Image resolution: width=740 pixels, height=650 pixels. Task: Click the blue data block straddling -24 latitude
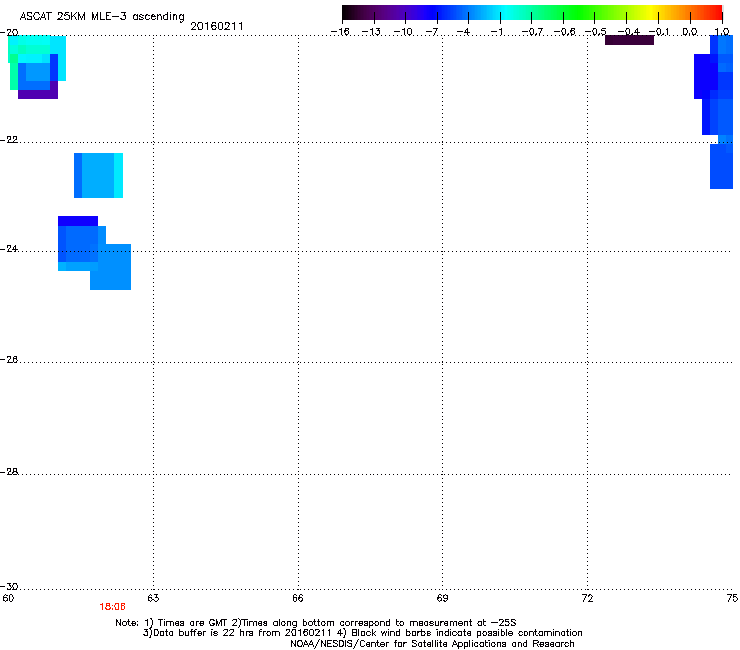[x=94, y=253]
